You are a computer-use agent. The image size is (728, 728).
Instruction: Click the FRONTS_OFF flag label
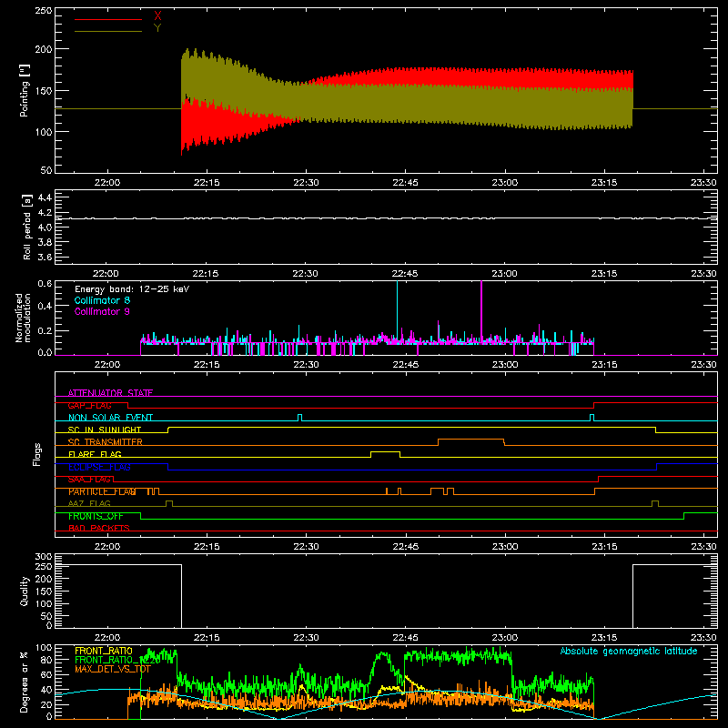pos(96,516)
